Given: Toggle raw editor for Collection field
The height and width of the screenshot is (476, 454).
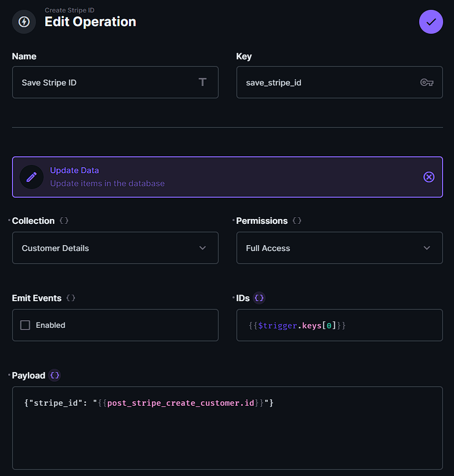Looking at the screenshot, I should [64, 221].
